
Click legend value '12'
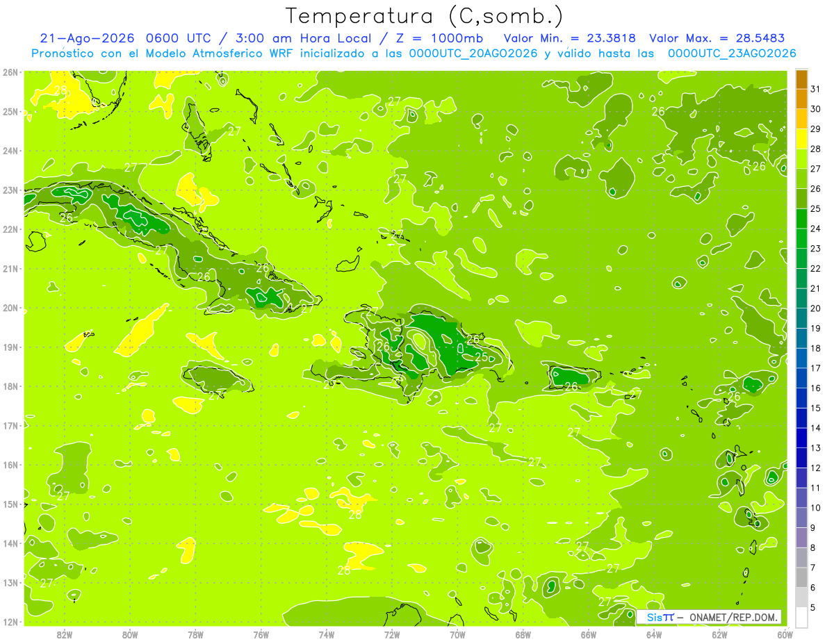coord(815,468)
